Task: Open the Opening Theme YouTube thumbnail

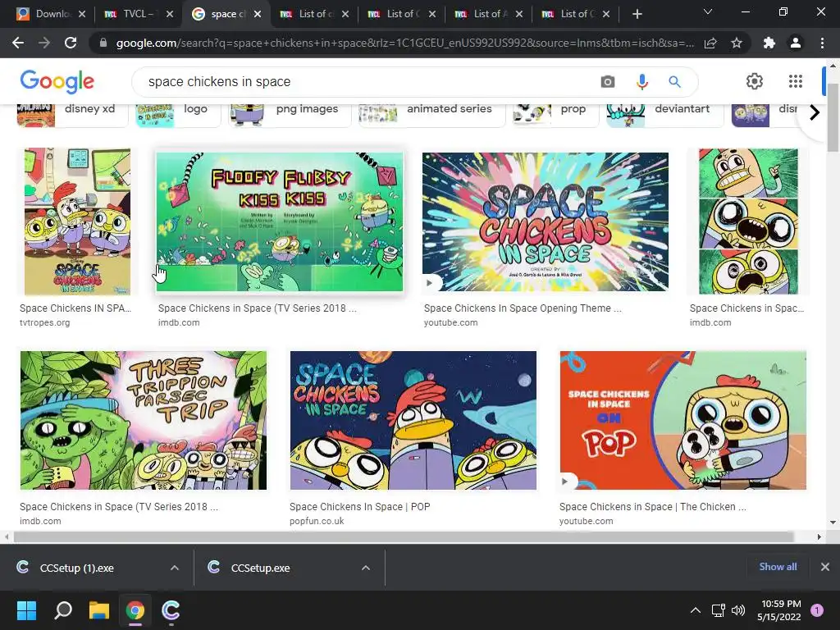Action: (x=546, y=221)
